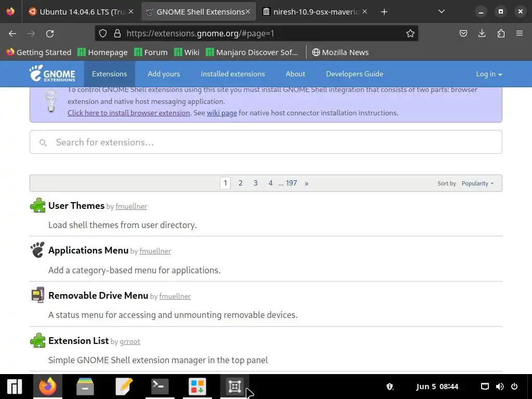Click the Firefox back arrow button

pos(12,34)
